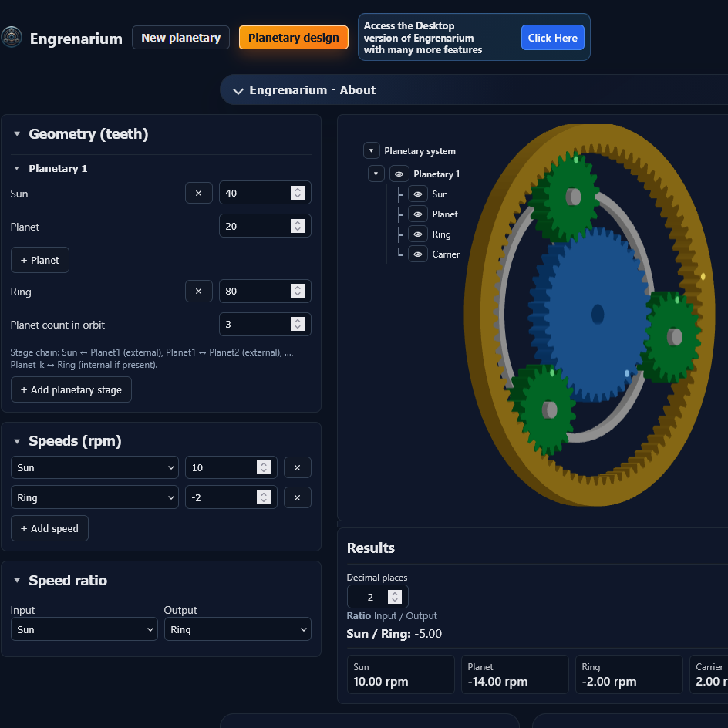This screenshot has height=728, width=728.
Task: Select the Ring item in the model tree
Action: [441, 234]
